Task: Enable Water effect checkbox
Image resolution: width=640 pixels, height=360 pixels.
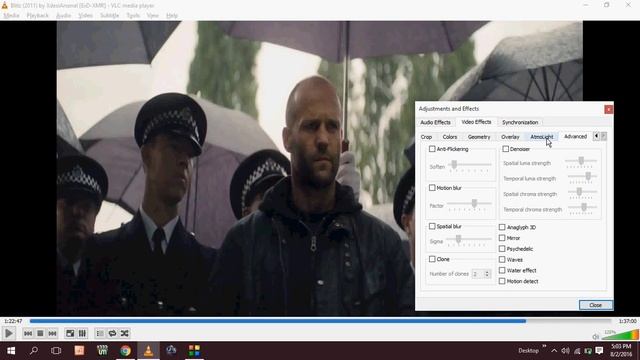Action: (502, 271)
